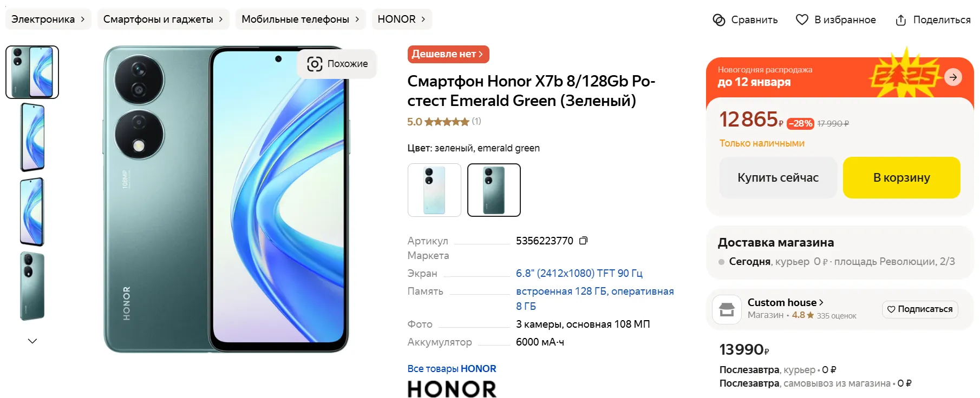Select the emerald green color variant
980x398 pixels.
(494, 190)
